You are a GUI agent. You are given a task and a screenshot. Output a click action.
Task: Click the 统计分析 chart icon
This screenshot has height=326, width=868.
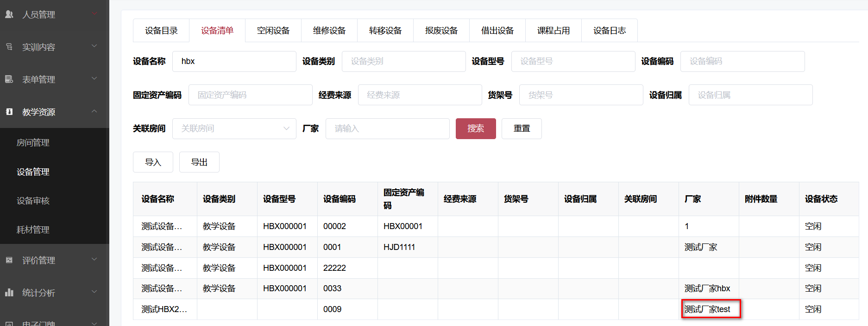(9, 293)
